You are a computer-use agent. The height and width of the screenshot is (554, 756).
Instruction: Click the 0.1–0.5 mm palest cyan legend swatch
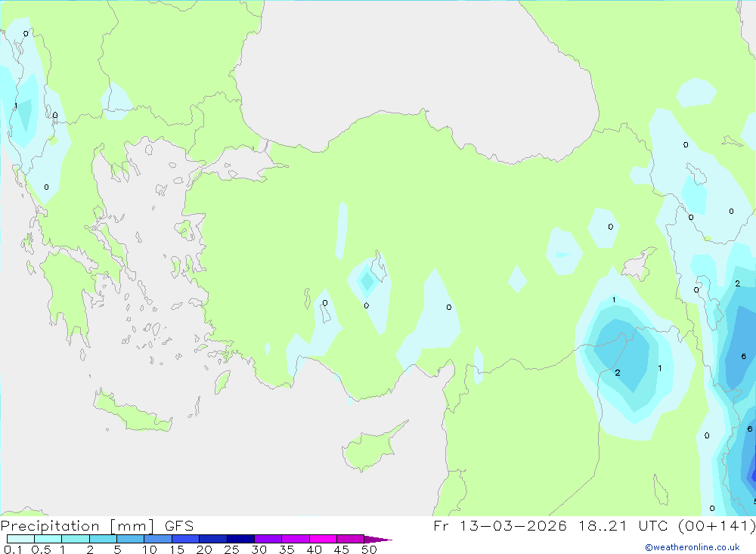point(20,539)
